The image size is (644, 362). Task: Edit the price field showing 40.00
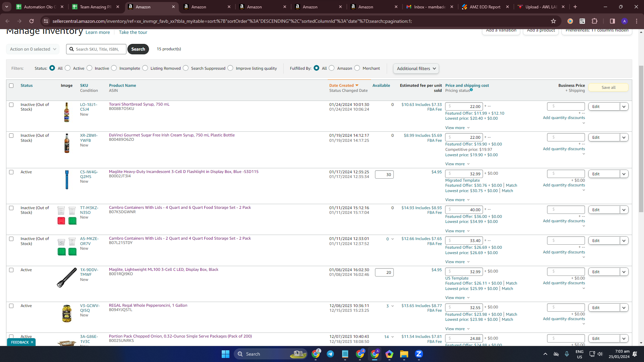pos(464,210)
